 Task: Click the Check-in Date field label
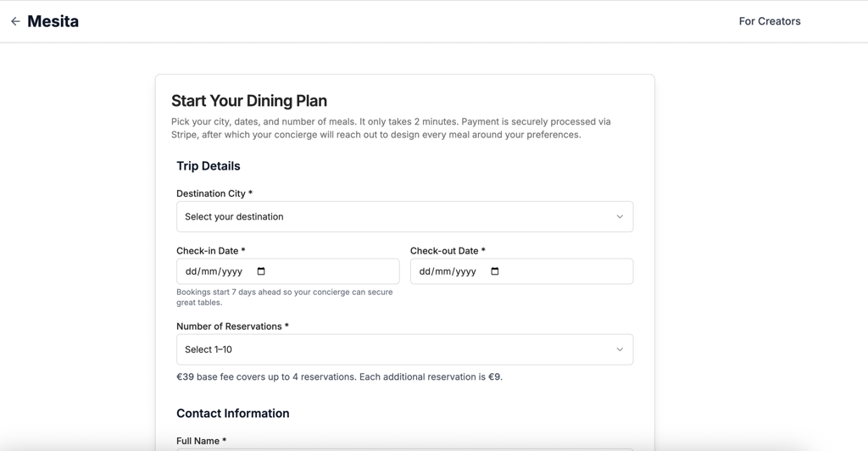(x=210, y=251)
